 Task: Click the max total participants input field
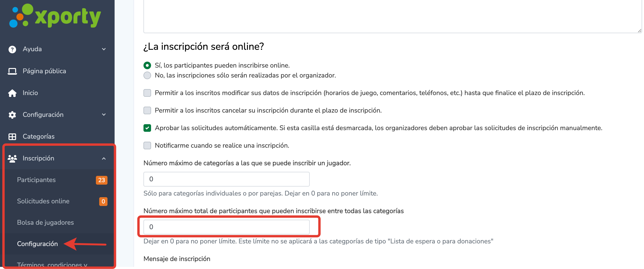226,227
